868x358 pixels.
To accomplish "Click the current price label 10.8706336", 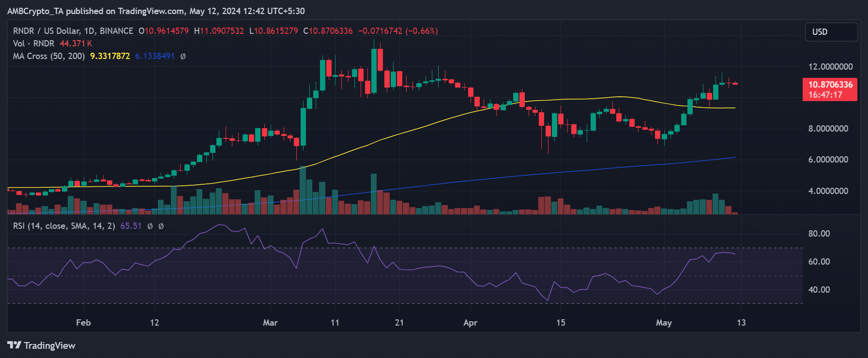I will pos(830,85).
